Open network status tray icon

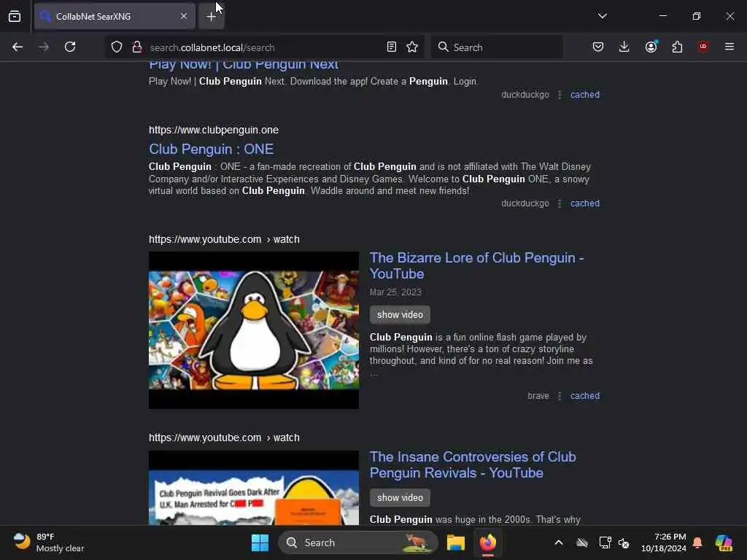tap(605, 542)
